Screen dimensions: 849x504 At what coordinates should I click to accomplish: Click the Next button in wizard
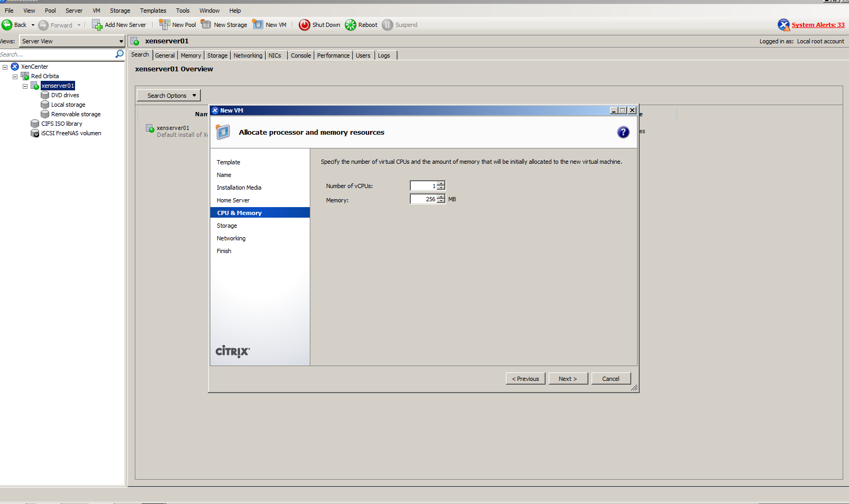pyautogui.click(x=568, y=379)
